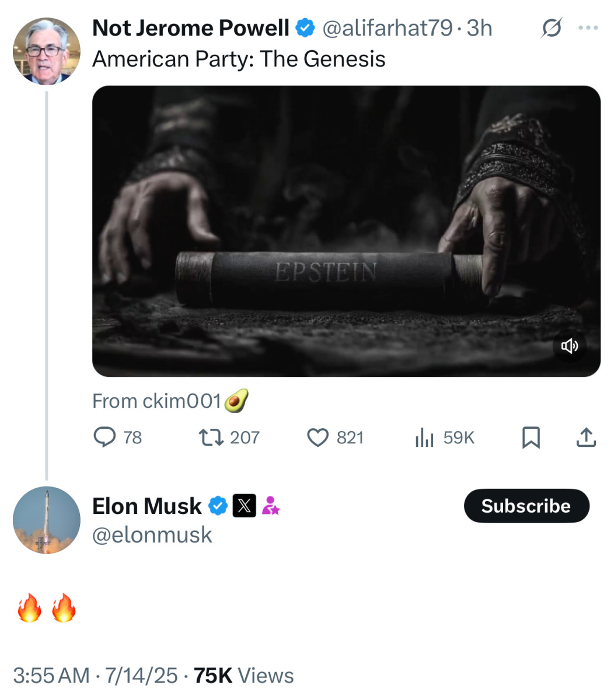Click the purple subscription badge beside Elon Musk
Image resolution: width=614 pixels, height=700 pixels.
pos(271,506)
